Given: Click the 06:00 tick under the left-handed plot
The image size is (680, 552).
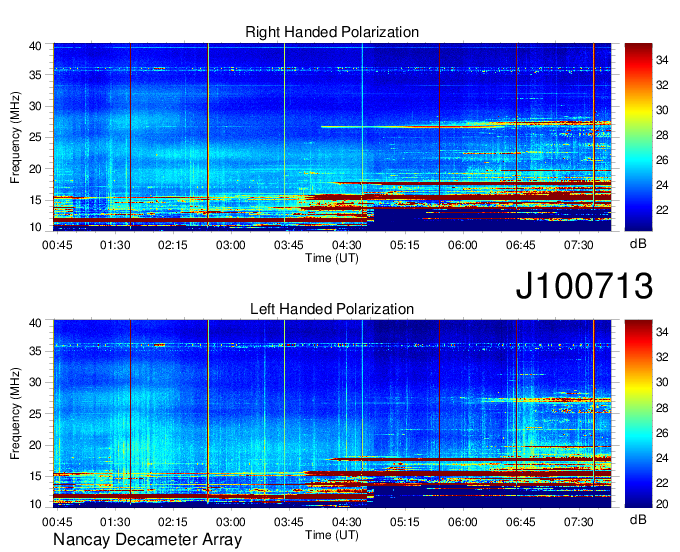Looking at the screenshot, I should click(463, 522).
